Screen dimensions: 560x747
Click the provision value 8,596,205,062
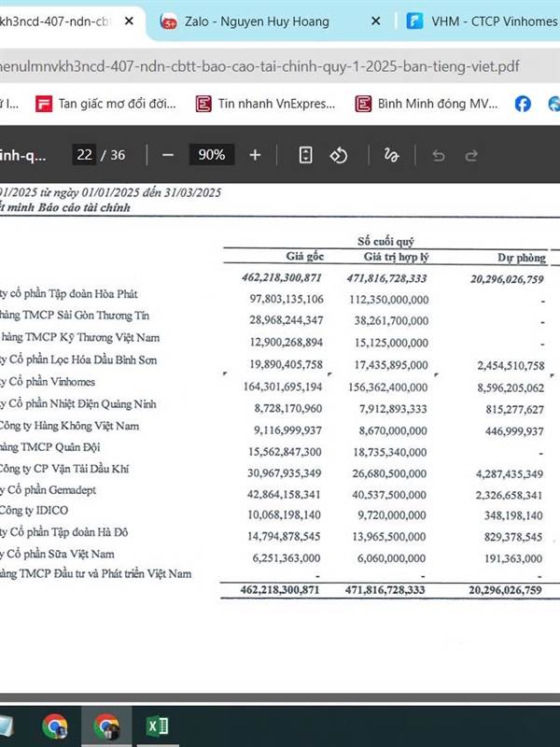click(x=511, y=388)
